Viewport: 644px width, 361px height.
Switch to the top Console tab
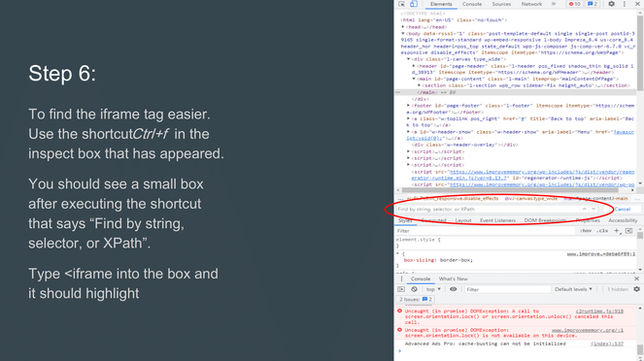[472, 4]
